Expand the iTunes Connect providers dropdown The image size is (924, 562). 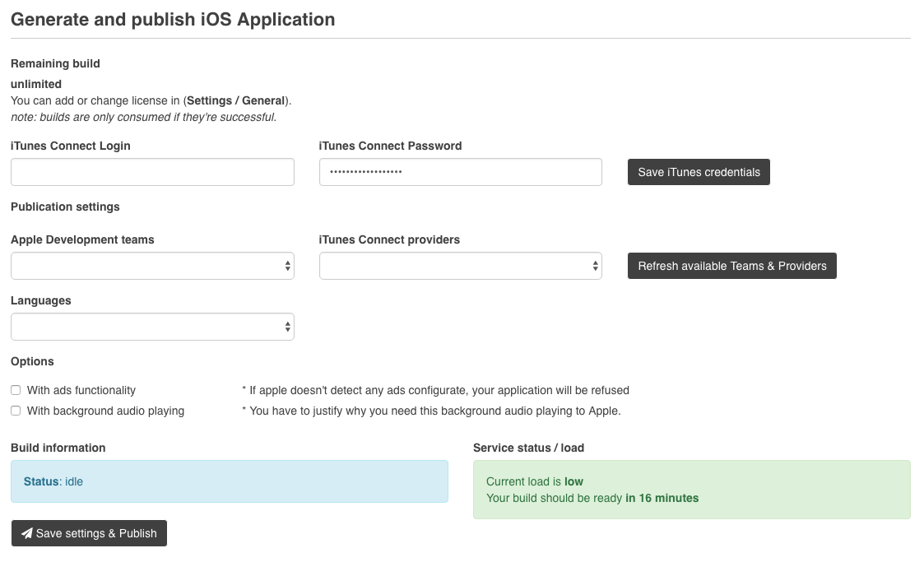460,266
